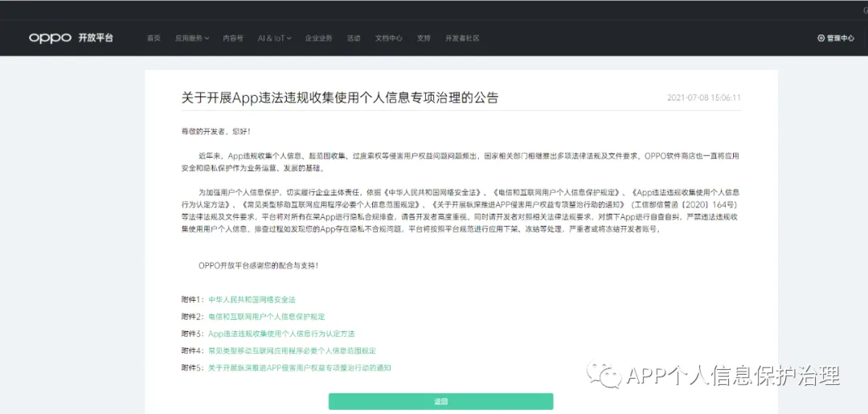
Task: Go to the 活动 nav item
Action: [x=354, y=39]
